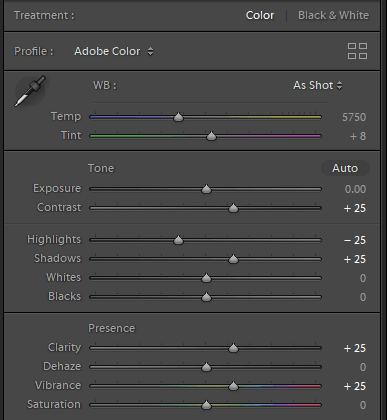Click the Auto tone button

345,168
